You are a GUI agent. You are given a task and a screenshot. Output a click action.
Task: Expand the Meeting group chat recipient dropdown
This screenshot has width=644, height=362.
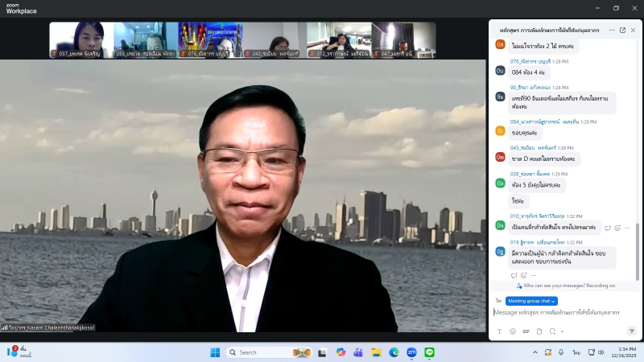[x=531, y=301]
